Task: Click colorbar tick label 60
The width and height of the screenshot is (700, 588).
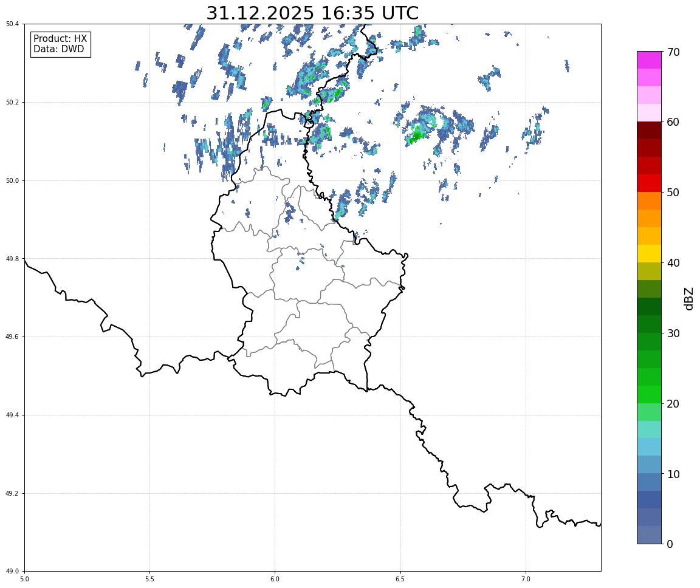Action: coord(674,122)
